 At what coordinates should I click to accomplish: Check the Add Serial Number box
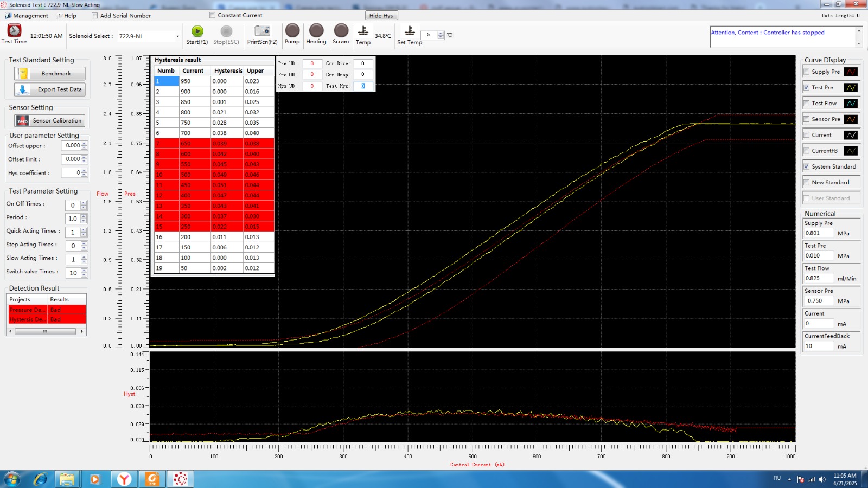(x=95, y=16)
